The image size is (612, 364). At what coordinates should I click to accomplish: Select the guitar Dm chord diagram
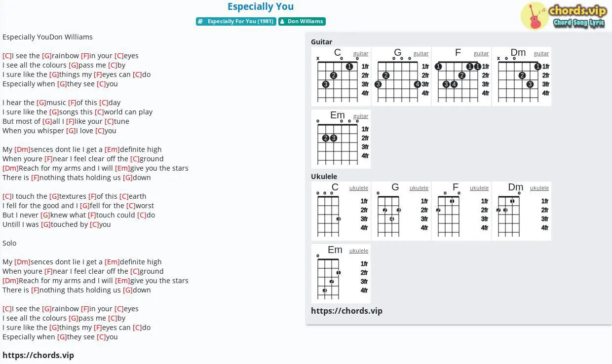point(522,76)
